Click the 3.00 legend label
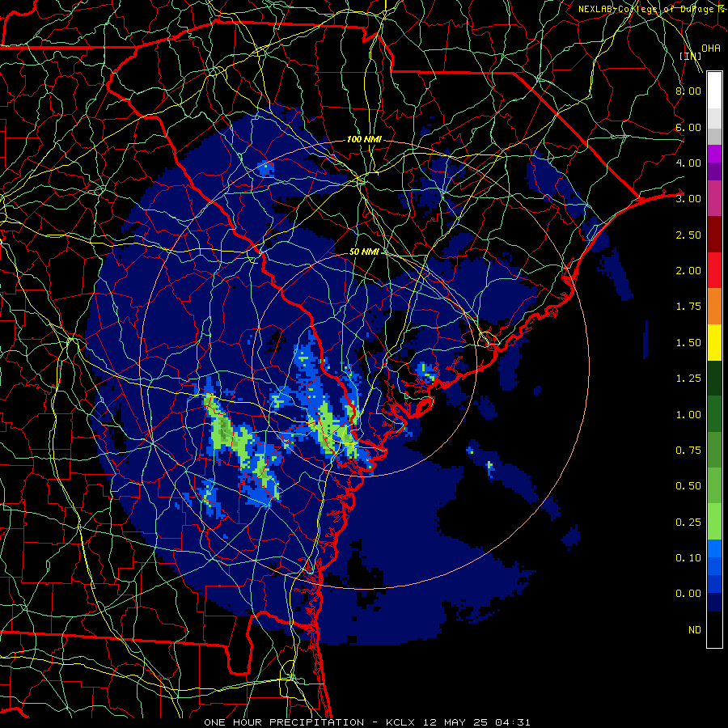Screen dimensions: 728x728 [x=688, y=199]
